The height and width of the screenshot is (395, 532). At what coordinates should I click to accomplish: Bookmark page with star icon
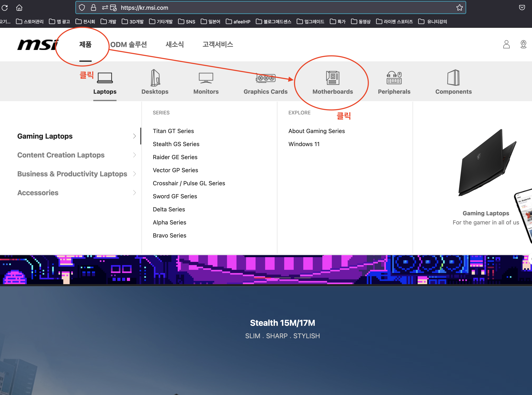pyautogui.click(x=459, y=8)
